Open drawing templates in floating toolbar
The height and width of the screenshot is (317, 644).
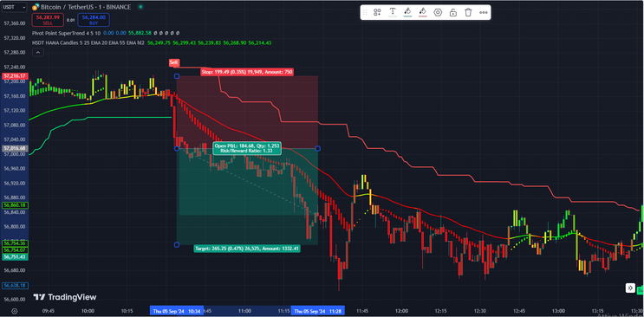point(377,12)
